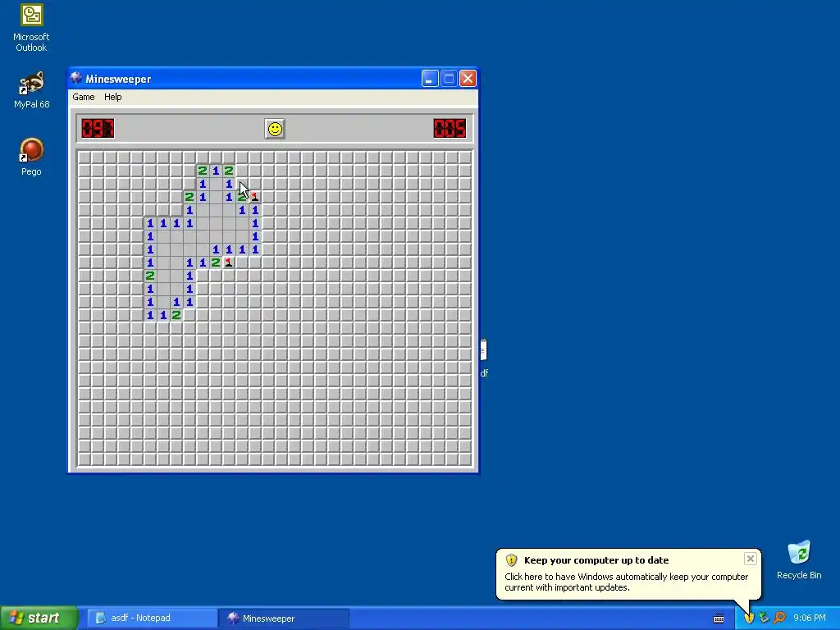Select the Pego desktop shortcut
Screen dimensions: 840x630
click(x=31, y=157)
